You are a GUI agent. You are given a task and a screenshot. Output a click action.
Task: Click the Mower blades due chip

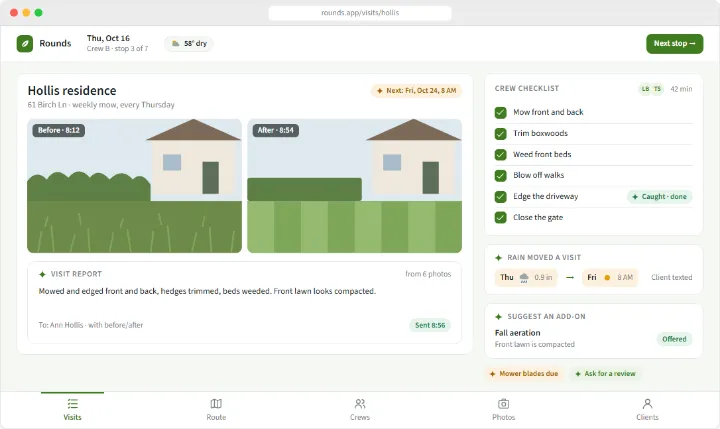pos(524,373)
